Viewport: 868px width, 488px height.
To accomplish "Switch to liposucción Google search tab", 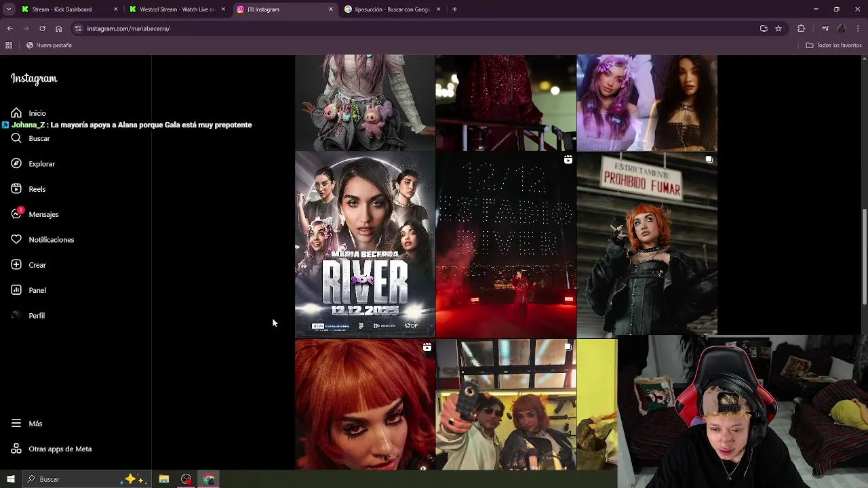I will pos(392,9).
